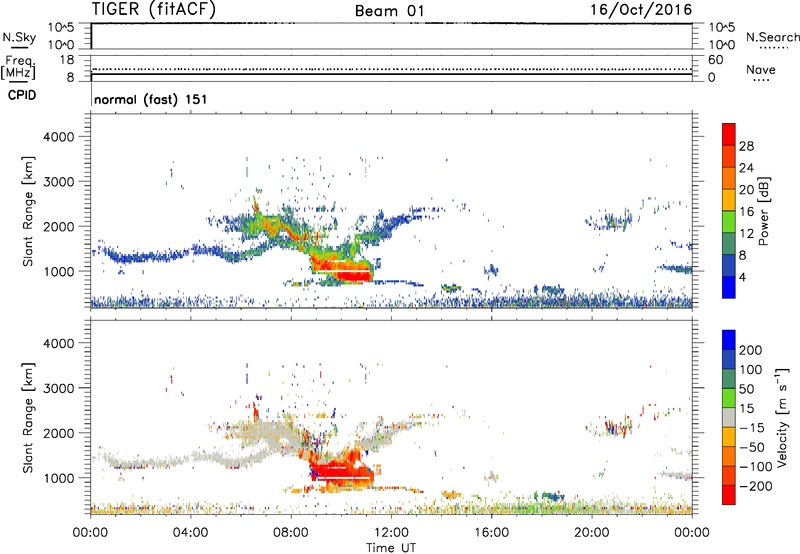
Task: Click the red negative-velocity patch in the Velocity panel
Action: [341, 473]
